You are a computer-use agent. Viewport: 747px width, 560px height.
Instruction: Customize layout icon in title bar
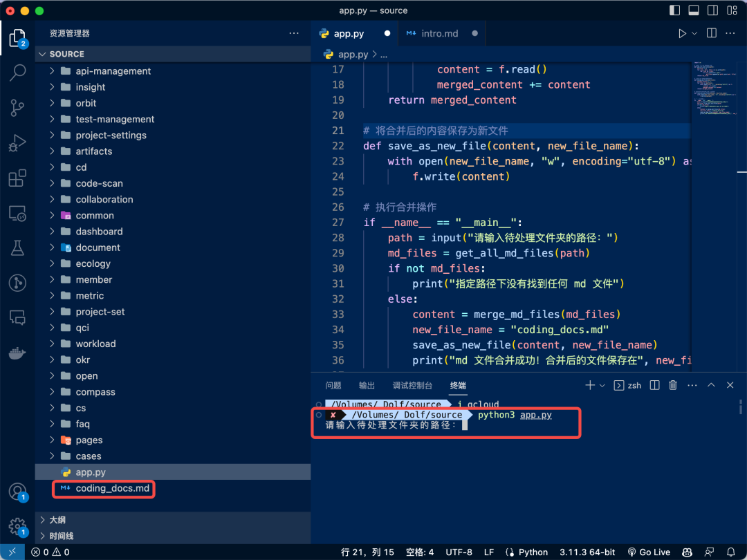(732, 10)
